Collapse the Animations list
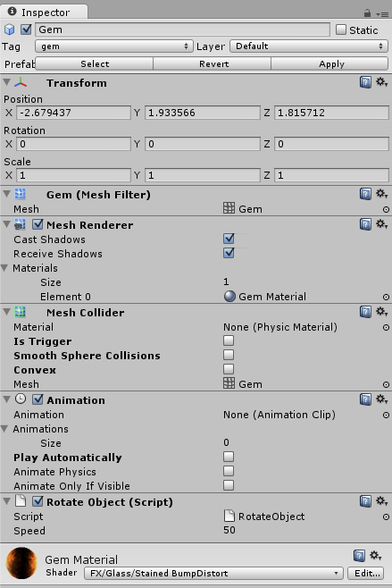The image size is (392, 588). tap(4, 429)
